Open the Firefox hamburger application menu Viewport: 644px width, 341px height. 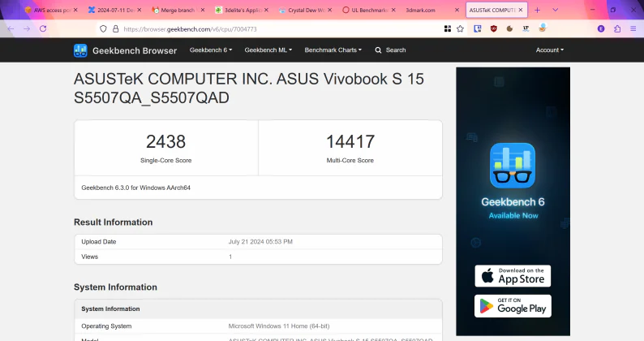tap(633, 28)
